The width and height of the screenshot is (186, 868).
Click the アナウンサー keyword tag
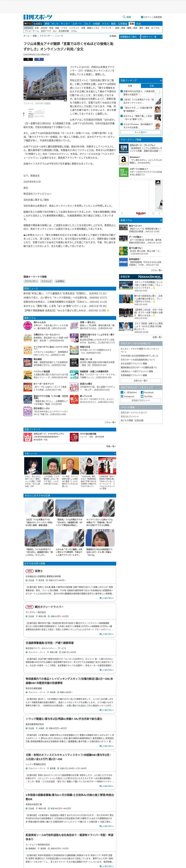31,281
